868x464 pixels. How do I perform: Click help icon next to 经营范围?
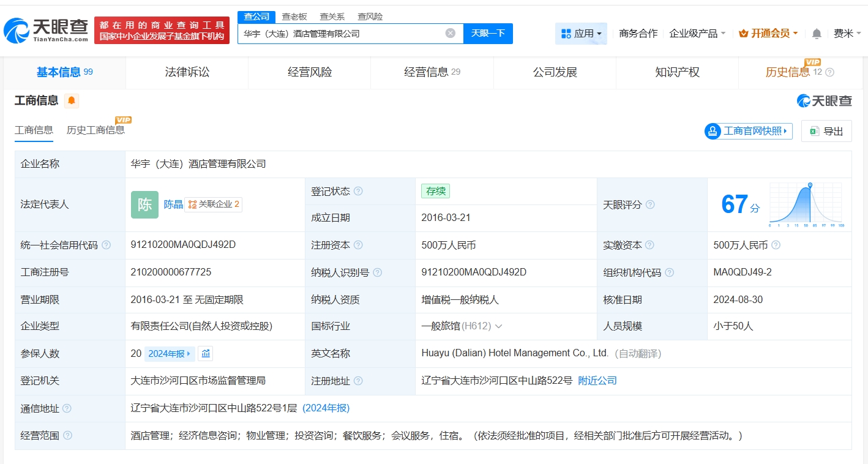pos(67,435)
